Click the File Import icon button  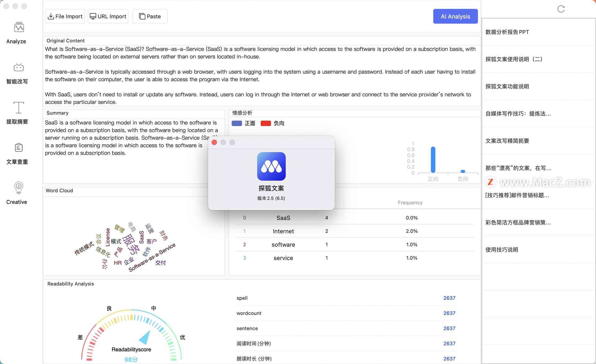click(x=51, y=16)
